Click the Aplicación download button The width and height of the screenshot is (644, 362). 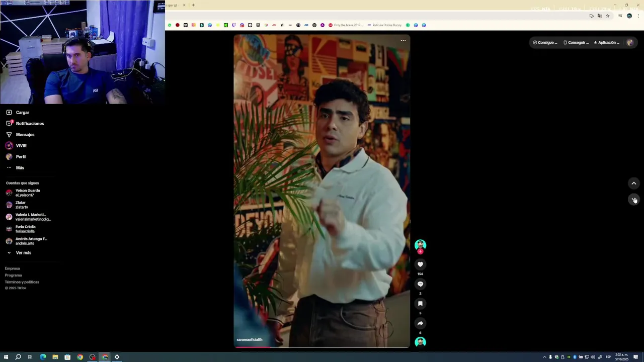coord(607,43)
